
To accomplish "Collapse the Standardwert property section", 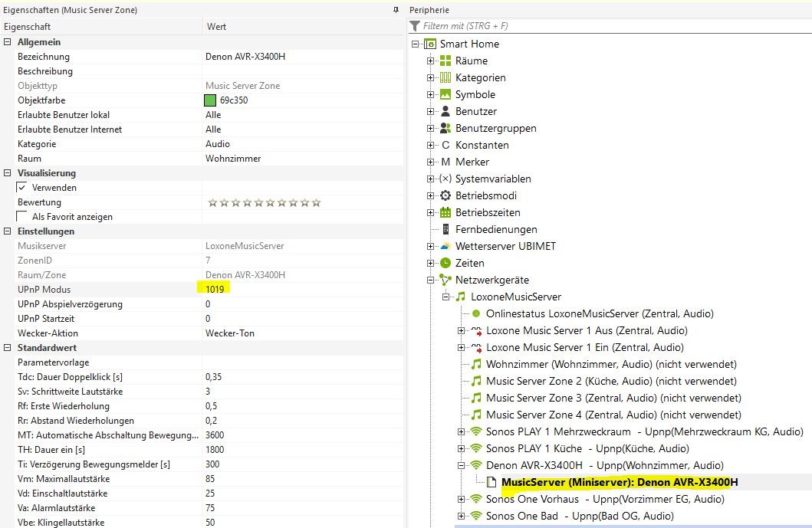I will pos(7,348).
